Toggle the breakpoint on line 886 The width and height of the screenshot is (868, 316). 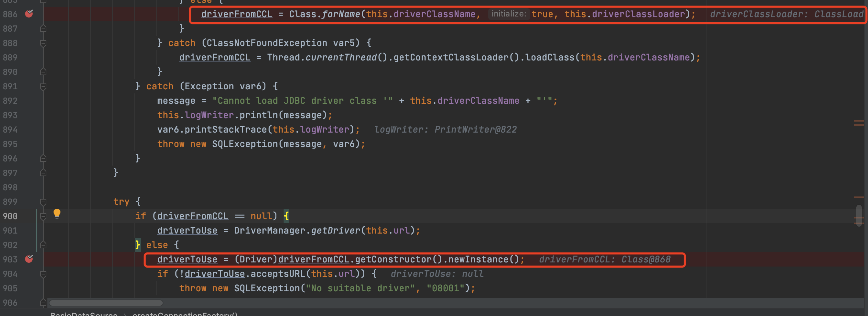point(29,14)
